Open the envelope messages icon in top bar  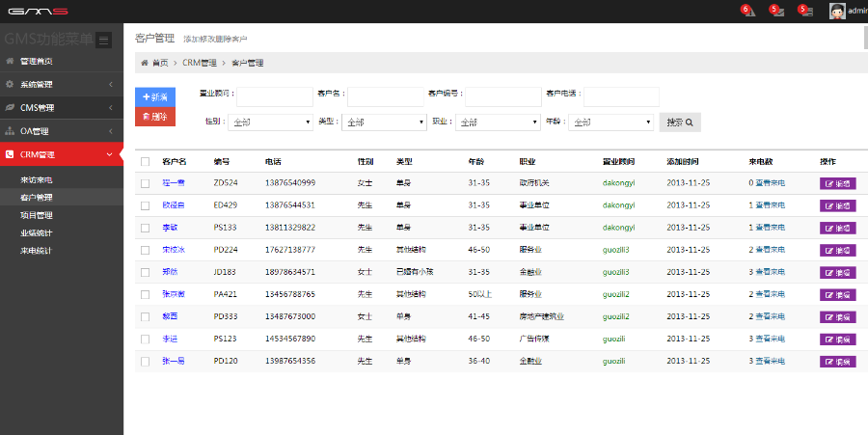click(776, 11)
